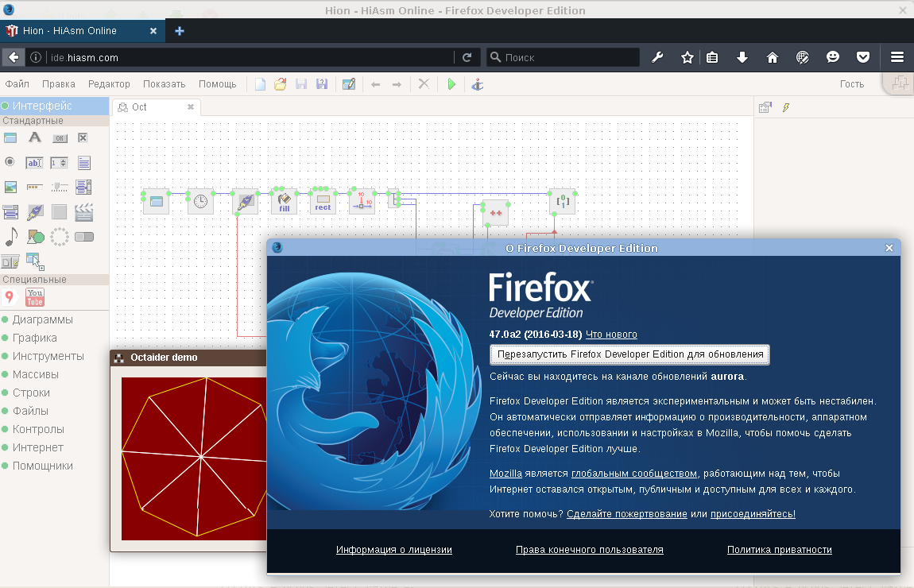Screen dimensions: 914x588
Task: Click the глобальным сообществом link
Action: 634,474
